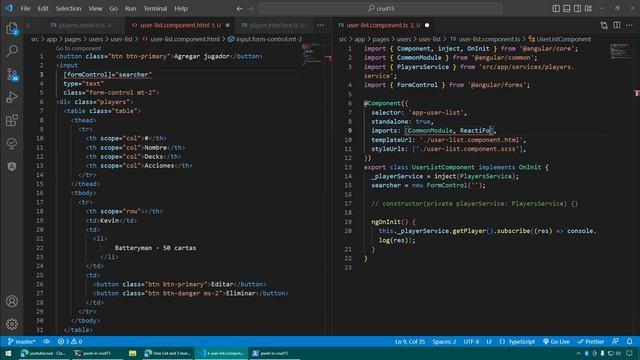Open the Customize Layout icon
Viewport: 640px width, 360px height.
pyautogui.click(x=588, y=9)
